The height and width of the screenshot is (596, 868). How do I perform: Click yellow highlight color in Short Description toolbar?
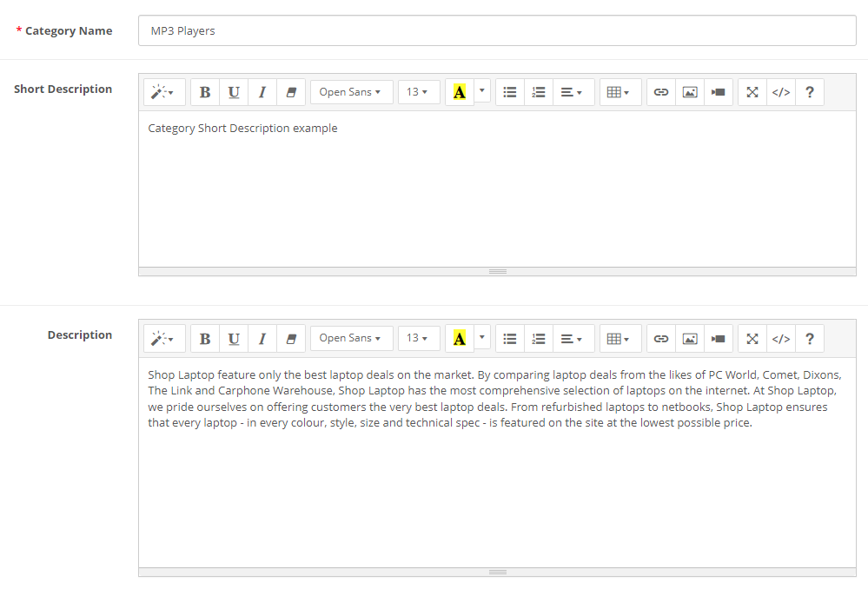(459, 92)
